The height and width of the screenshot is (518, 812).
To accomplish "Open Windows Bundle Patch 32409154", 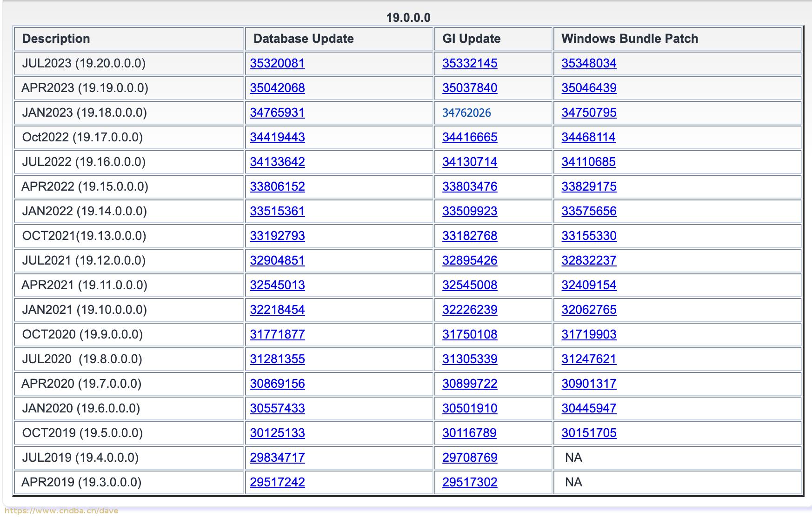I will click(589, 285).
